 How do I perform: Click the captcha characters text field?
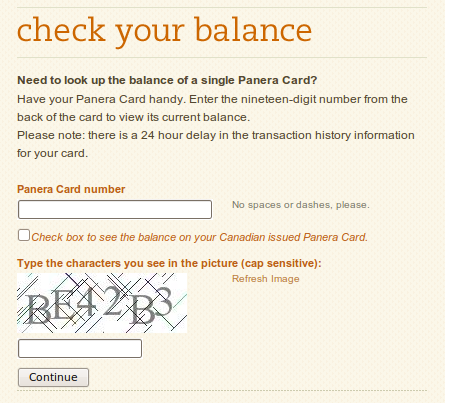coord(80,348)
